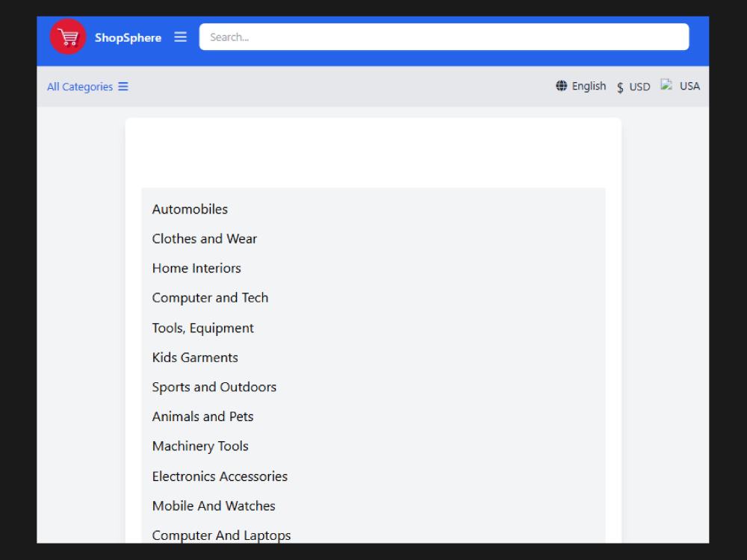747x560 pixels.
Task: Click the globe language icon
Action: tap(561, 86)
